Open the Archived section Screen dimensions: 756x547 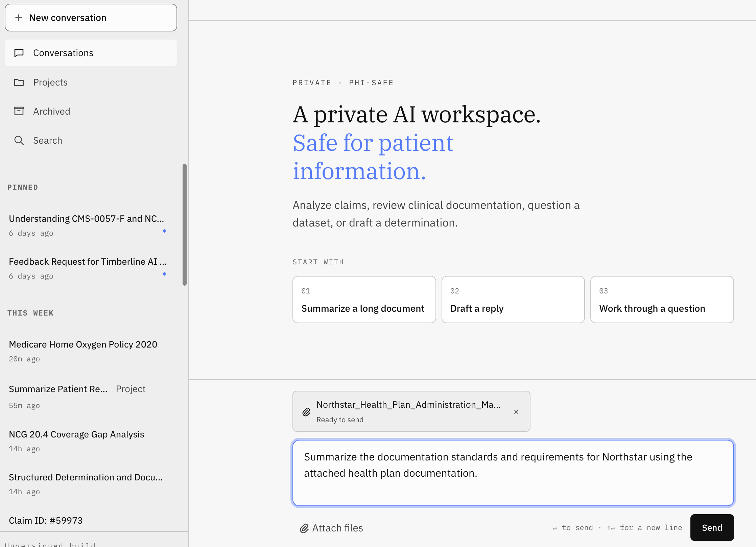(91, 111)
